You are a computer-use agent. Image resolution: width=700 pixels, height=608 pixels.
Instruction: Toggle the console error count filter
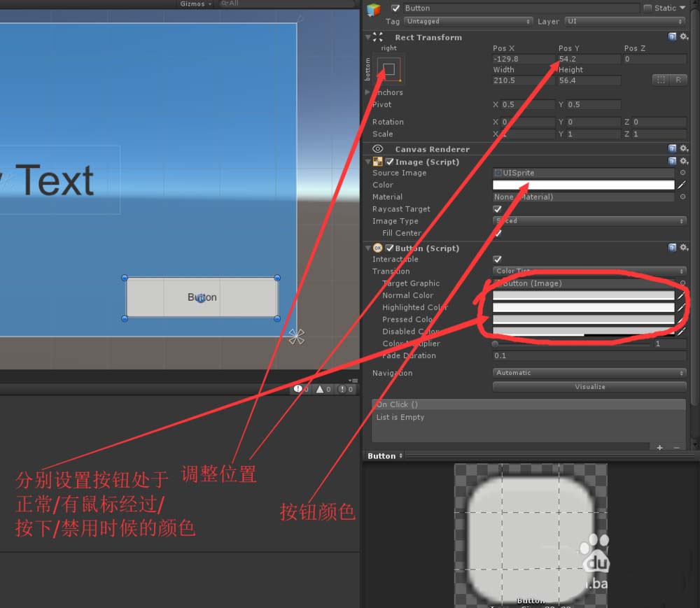coord(301,389)
